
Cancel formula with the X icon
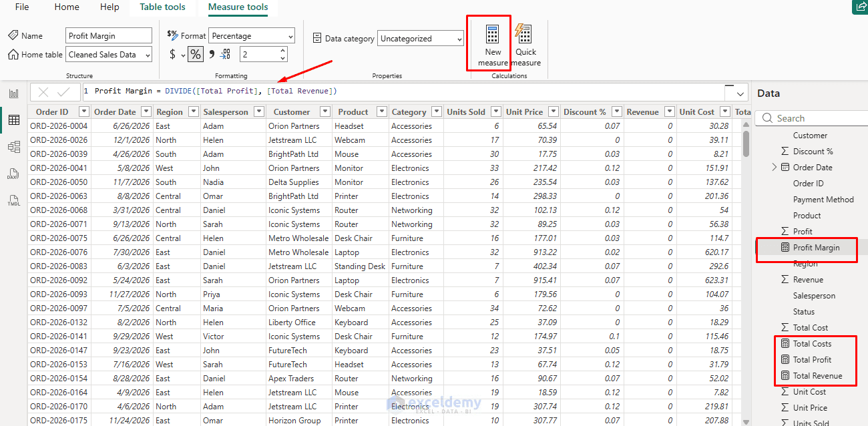[43, 93]
